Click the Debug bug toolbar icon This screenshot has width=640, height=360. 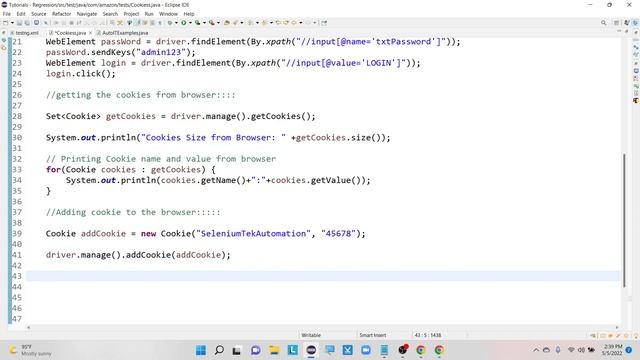point(169,23)
